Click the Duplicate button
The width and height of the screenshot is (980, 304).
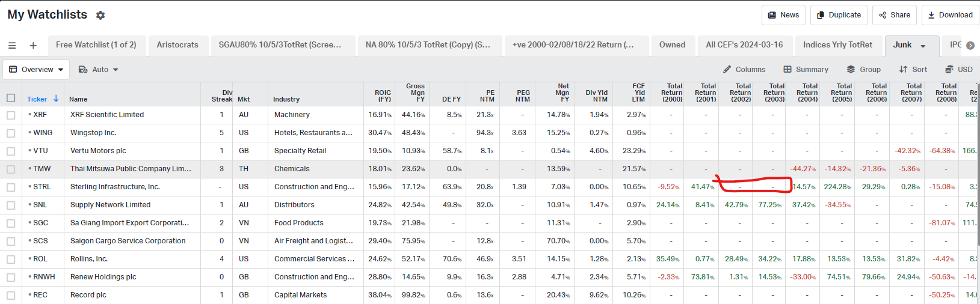click(x=839, y=15)
